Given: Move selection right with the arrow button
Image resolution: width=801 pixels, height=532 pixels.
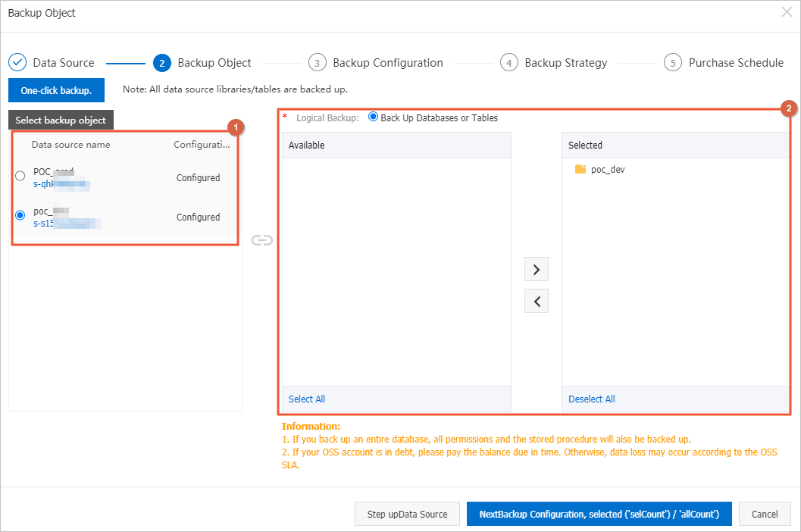Looking at the screenshot, I should 537,269.
